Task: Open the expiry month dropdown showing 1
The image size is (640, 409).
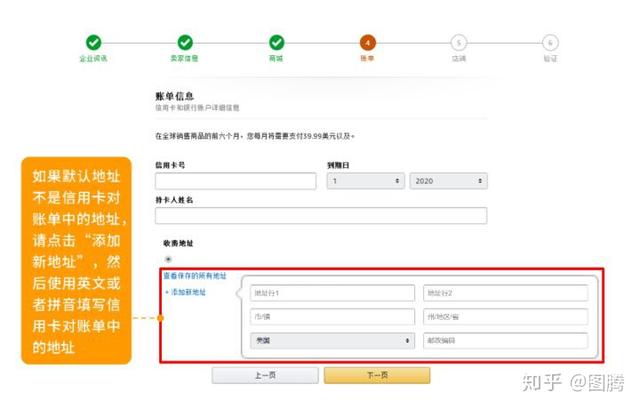Action: (366, 181)
